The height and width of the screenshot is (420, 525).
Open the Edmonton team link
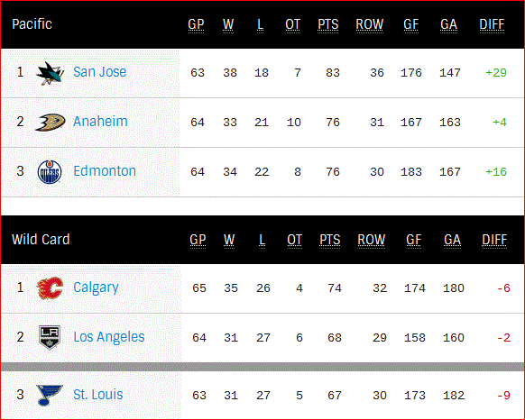(x=105, y=171)
